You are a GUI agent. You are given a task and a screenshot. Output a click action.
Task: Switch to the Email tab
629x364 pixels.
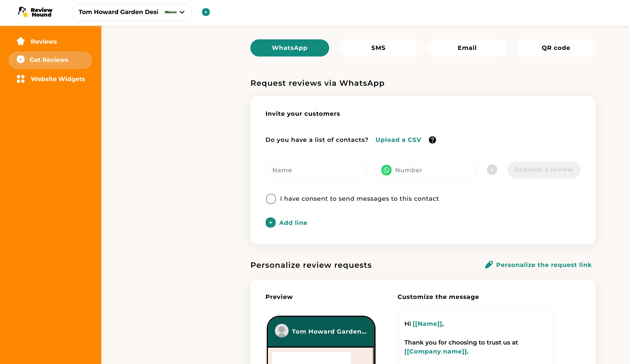[467, 48]
